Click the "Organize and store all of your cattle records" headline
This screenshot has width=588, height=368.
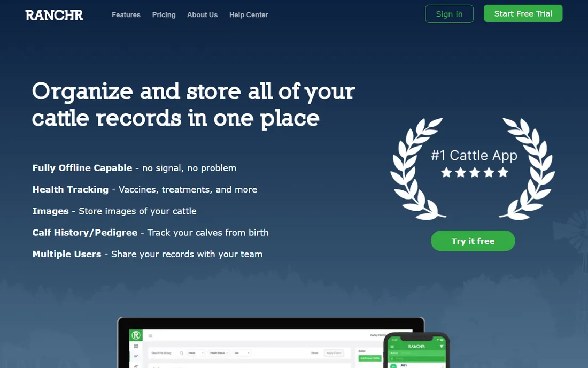click(194, 105)
